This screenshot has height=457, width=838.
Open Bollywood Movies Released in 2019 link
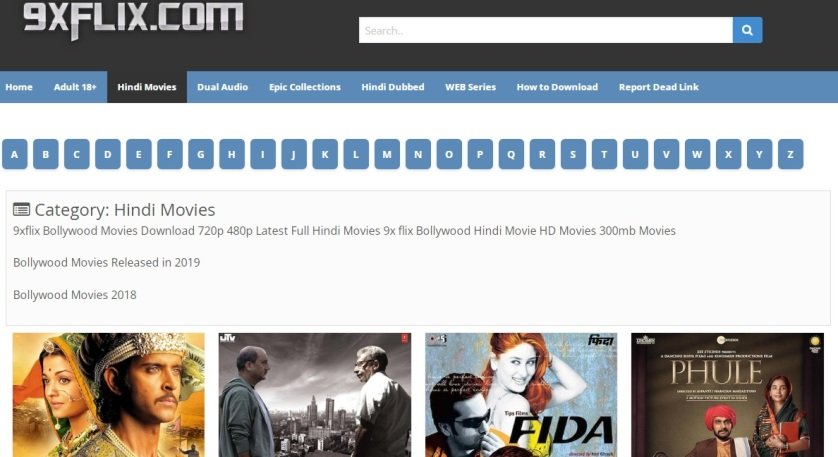coord(106,262)
